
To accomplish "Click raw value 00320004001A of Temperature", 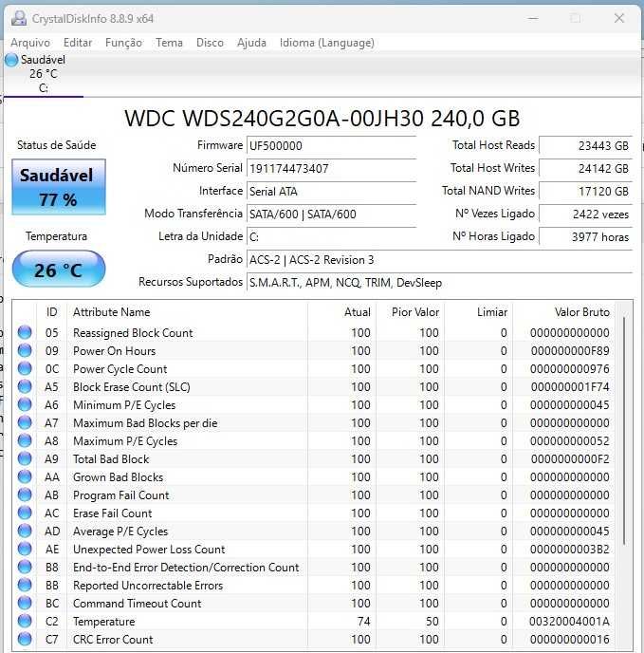I will coord(569,622).
